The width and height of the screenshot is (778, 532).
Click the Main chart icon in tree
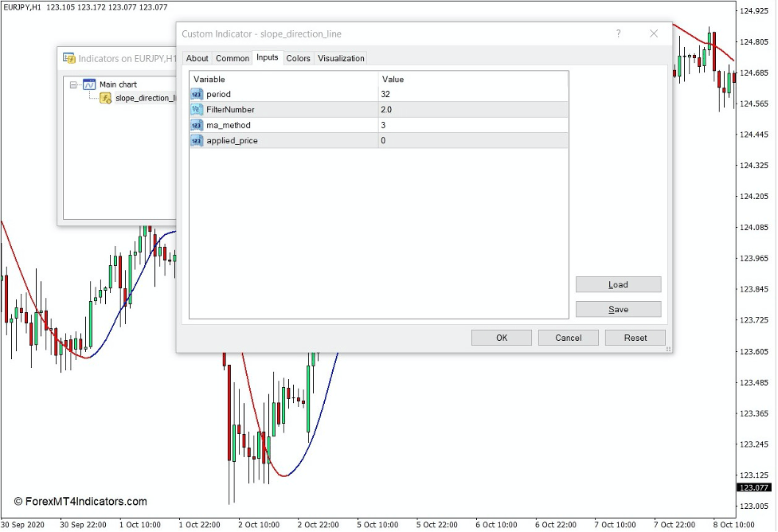click(89, 84)
